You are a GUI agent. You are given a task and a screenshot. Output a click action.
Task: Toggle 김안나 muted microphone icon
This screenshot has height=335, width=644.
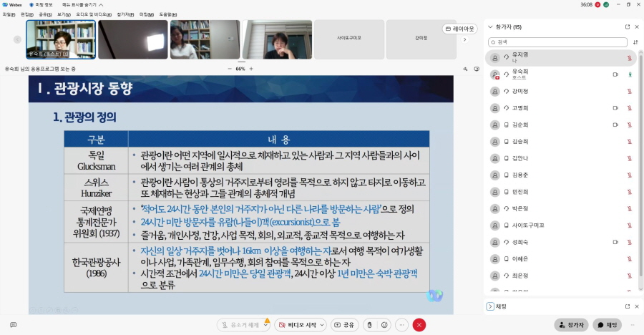pyautogui.click(x=629, y=158)
